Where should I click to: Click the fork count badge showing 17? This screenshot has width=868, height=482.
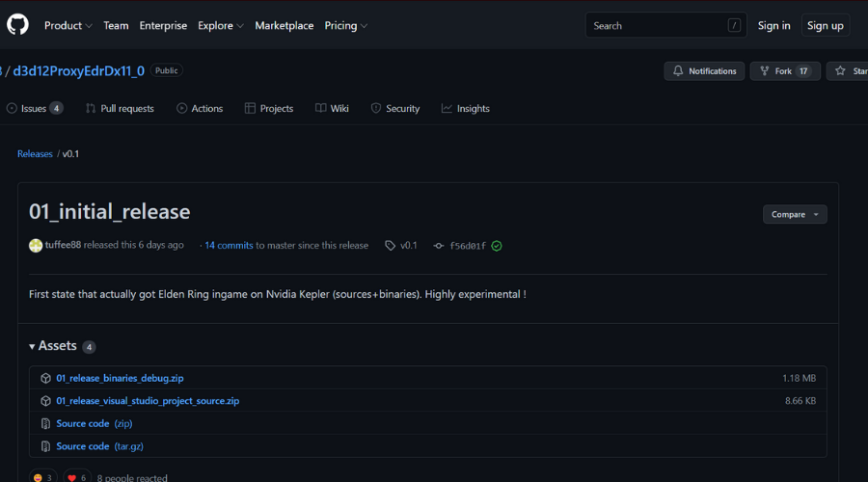coord(803,70)
